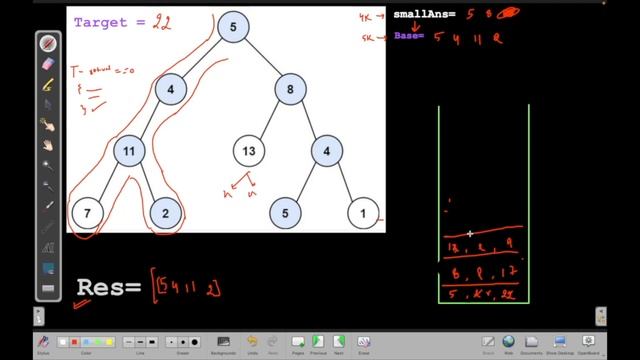Choose the white pen color
640x360 pixels.
coord(62,342)
